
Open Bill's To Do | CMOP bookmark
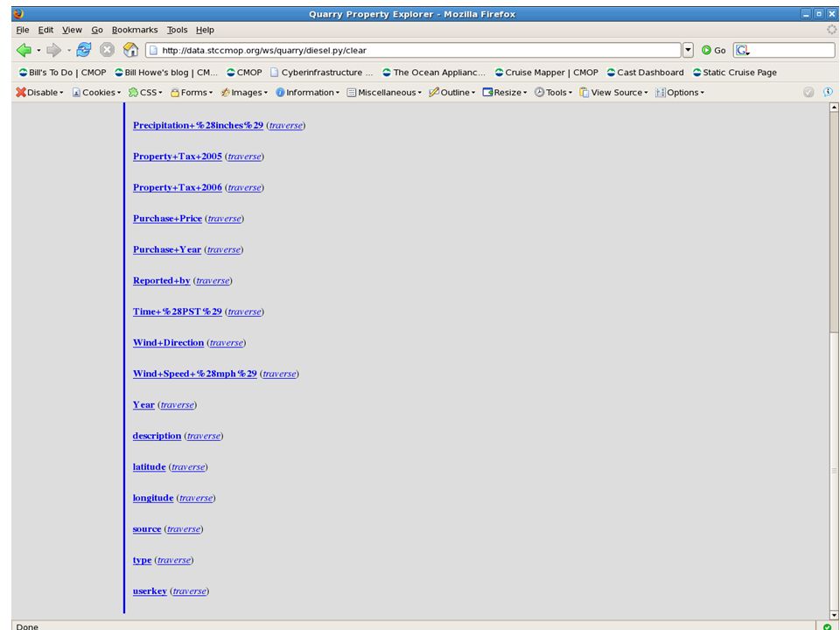(62, 73)
